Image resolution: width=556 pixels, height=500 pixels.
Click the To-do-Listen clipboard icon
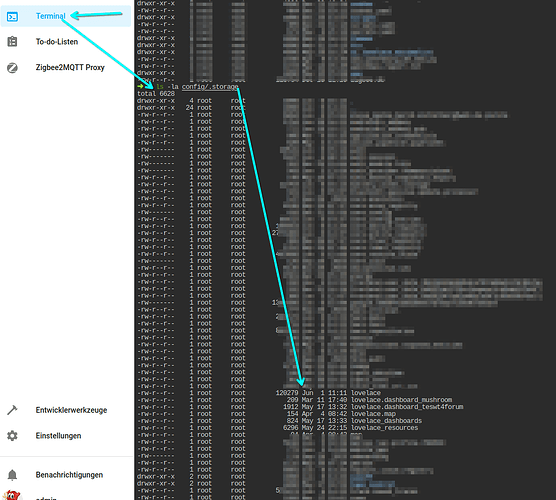point(12,42)
